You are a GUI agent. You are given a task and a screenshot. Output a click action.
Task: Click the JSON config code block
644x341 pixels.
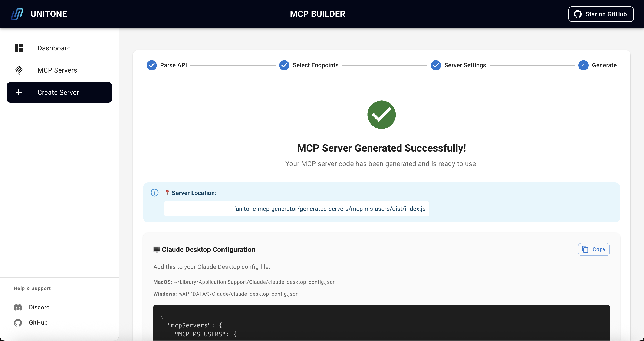[381, 323]
